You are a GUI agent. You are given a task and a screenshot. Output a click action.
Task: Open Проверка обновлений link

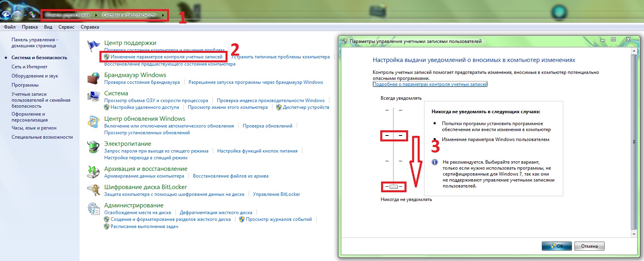[x=267, y=126]
